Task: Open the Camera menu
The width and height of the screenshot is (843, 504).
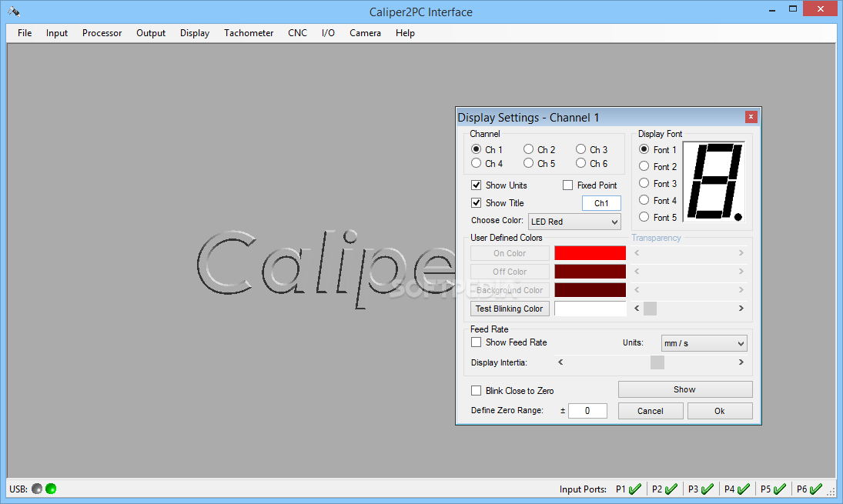Action: click(x=365, y=33)
